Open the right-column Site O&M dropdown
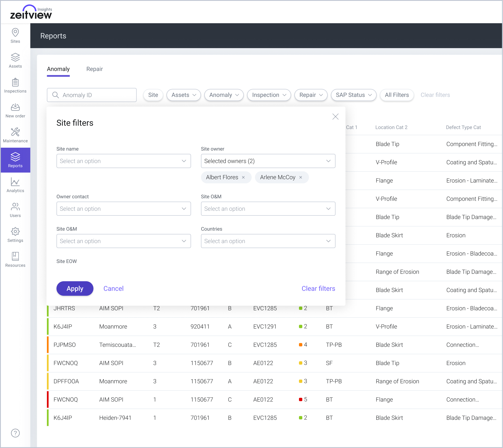 [x=268, y=209]
